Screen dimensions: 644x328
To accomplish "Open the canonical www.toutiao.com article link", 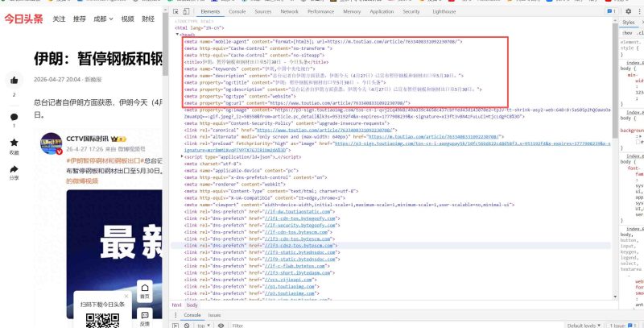I will [x=324, y=130].
